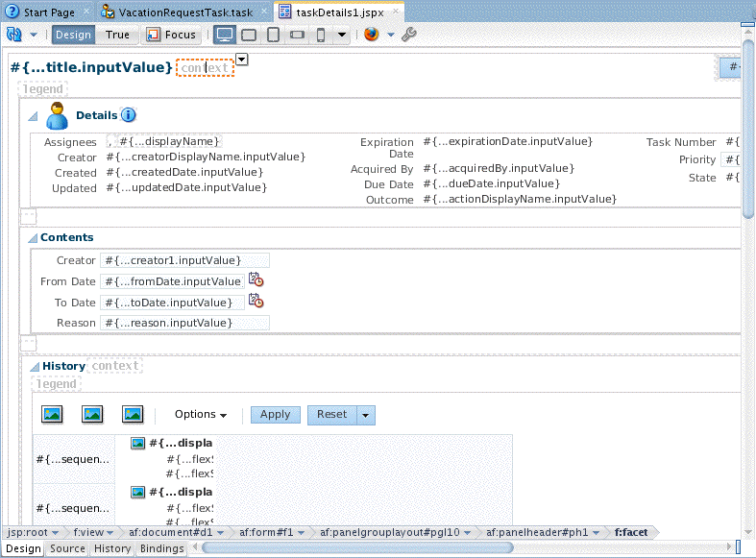Click the refresh page icon in toolbar
This screenshot has height=558, width=756.
(x=14, y=35)
